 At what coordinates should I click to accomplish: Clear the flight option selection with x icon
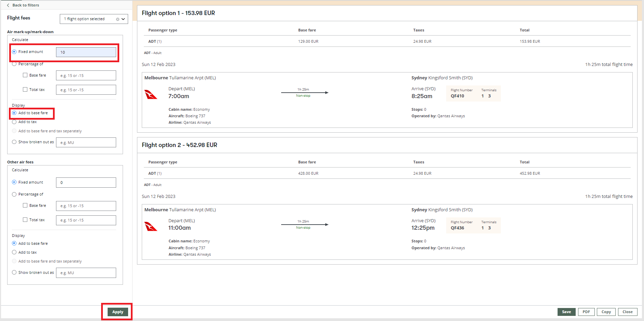coord(118,19)
